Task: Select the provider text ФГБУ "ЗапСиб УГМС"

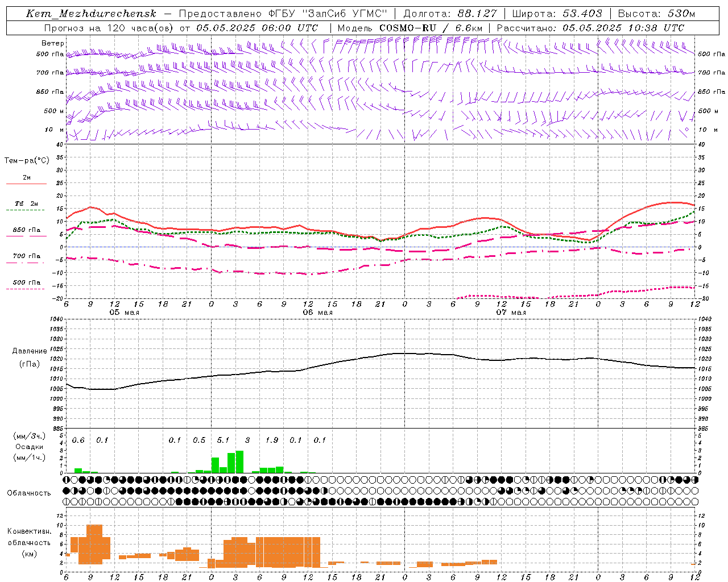Action: pyautogui.click(x=328, y=14)
